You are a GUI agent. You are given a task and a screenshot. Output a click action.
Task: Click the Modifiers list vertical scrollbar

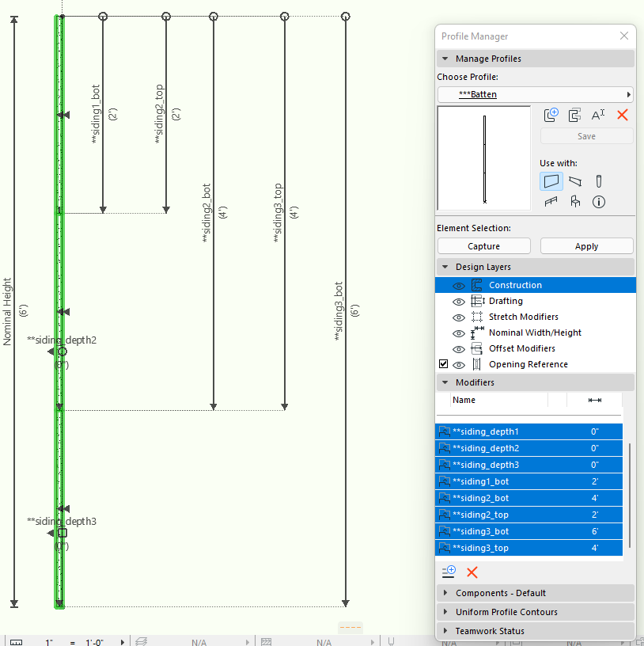click(629, 495)
